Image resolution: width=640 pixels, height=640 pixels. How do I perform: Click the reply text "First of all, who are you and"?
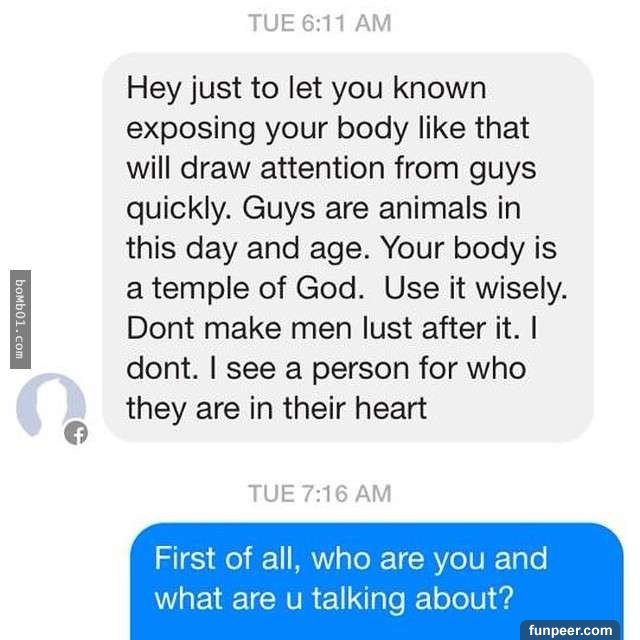[x=351, y=558]
